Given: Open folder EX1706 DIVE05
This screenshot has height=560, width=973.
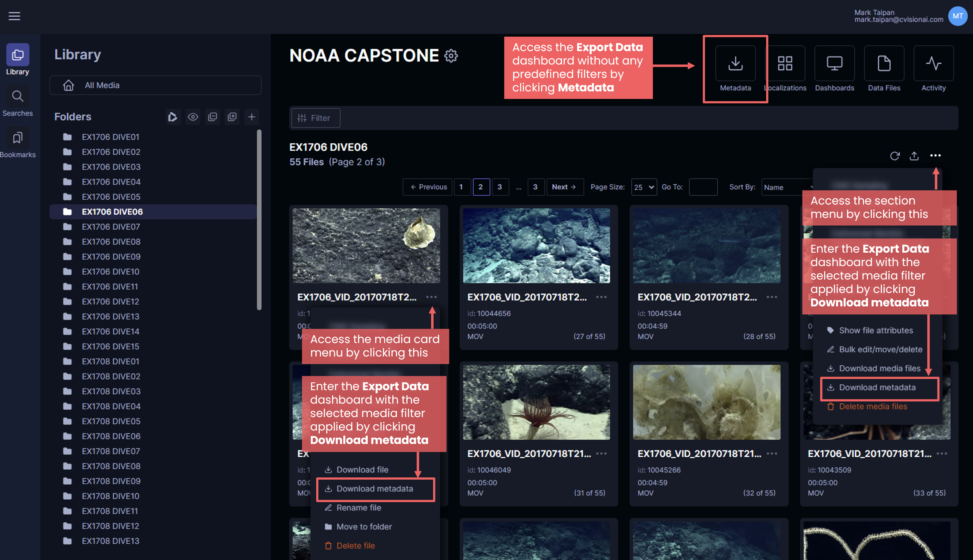Looking at the screenshot, I should 153,196.
